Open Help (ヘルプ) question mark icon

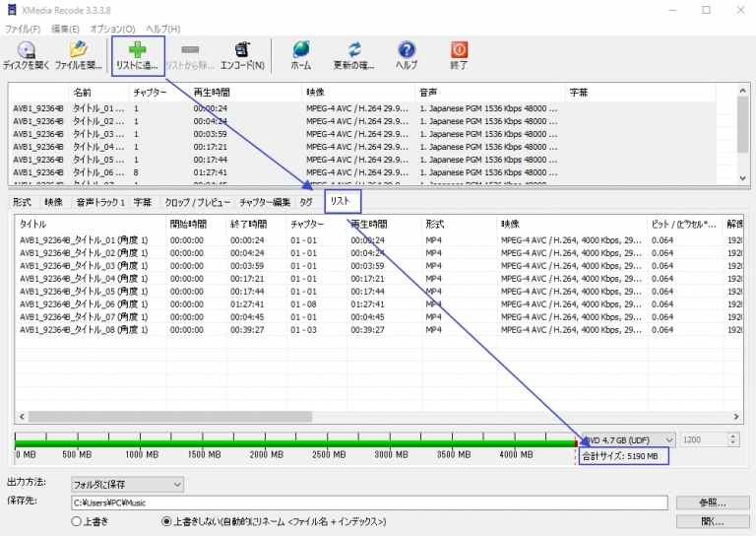tap(407, 50)
